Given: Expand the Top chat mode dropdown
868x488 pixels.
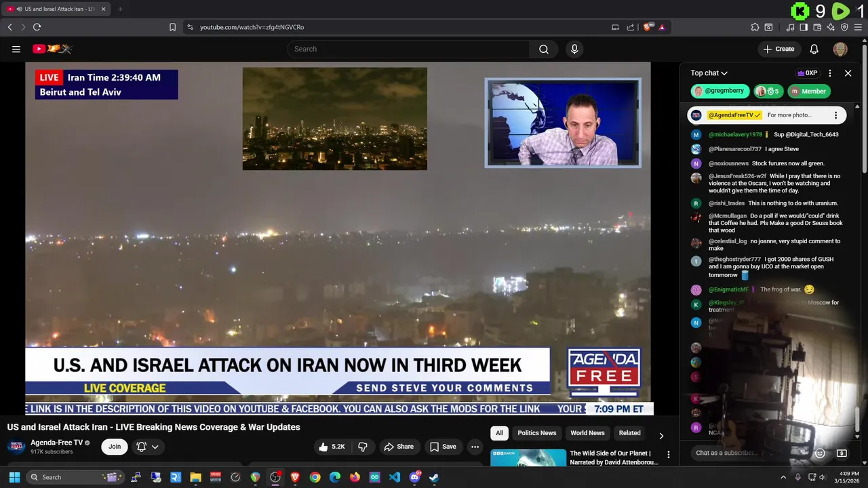Looking at the screenshot, I should 709,73.
